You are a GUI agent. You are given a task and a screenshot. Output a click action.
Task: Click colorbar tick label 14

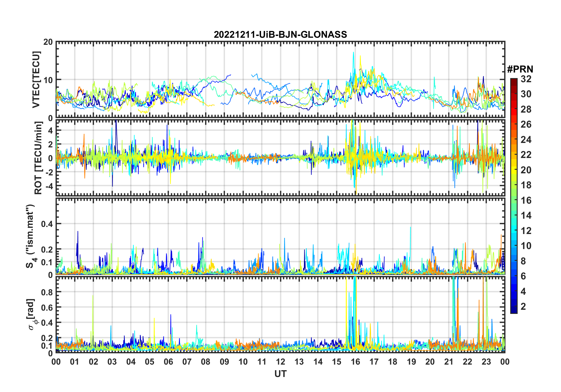click(526, 215)
